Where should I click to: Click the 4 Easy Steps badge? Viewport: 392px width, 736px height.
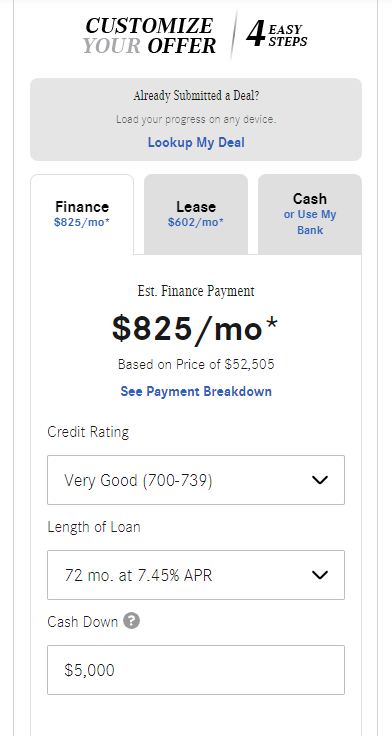coord(277,36)
